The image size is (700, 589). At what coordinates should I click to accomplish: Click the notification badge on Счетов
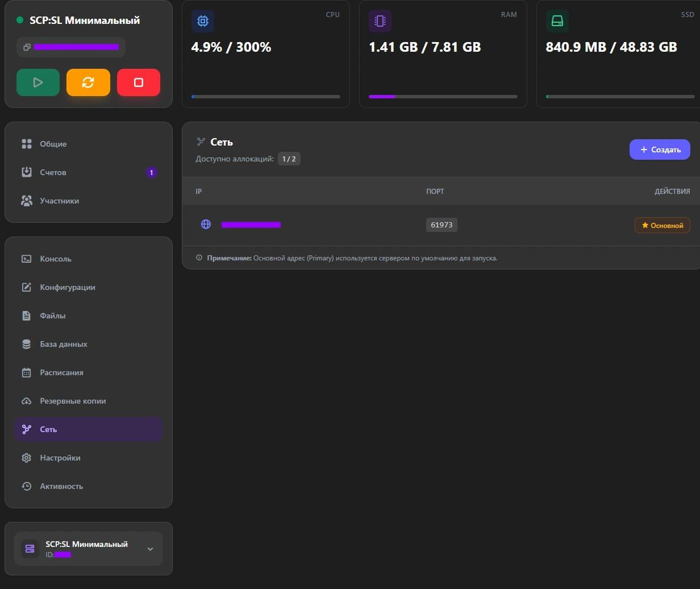coord(151,172)
